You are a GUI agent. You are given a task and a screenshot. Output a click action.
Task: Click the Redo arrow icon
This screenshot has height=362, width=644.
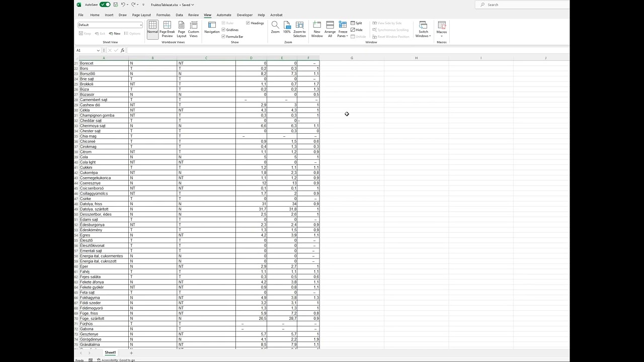[133, 5]
